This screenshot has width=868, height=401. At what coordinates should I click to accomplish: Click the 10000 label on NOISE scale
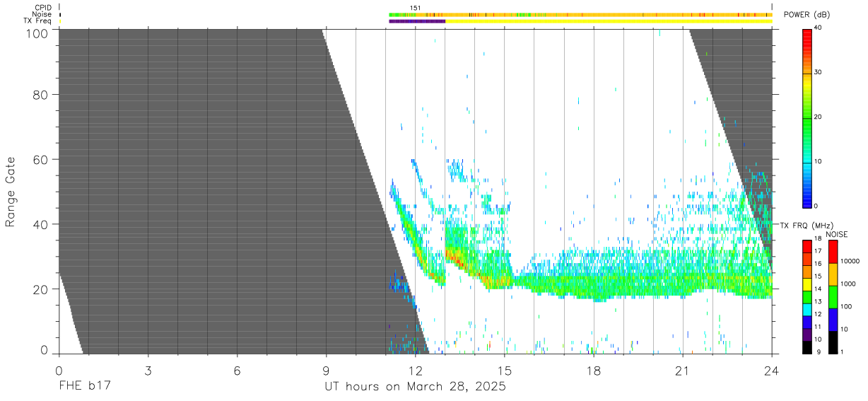[850, 261]
